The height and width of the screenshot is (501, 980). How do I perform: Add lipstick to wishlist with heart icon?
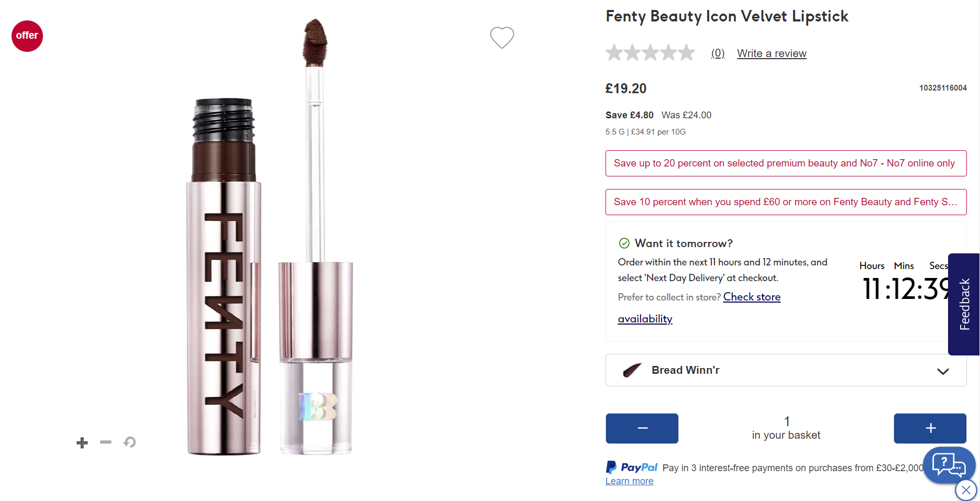click(502, 38)
